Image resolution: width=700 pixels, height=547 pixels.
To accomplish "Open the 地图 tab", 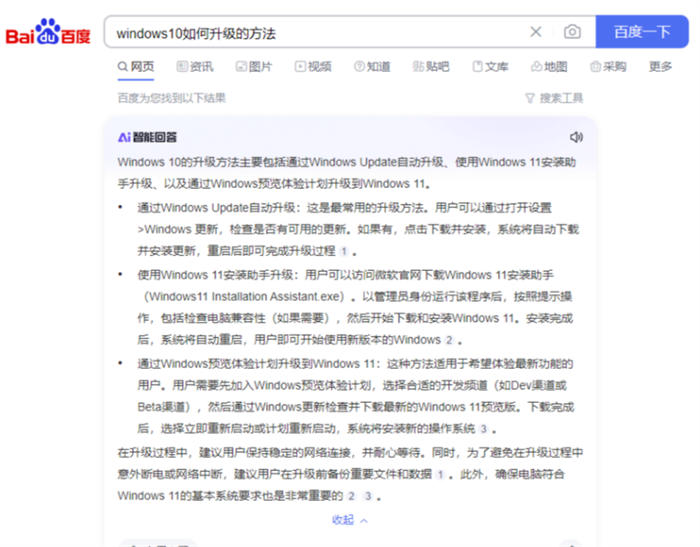I will (549, 67).
